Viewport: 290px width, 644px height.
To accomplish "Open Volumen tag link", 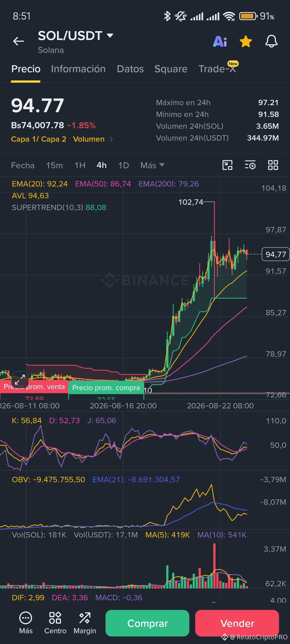I will [89, 139].
